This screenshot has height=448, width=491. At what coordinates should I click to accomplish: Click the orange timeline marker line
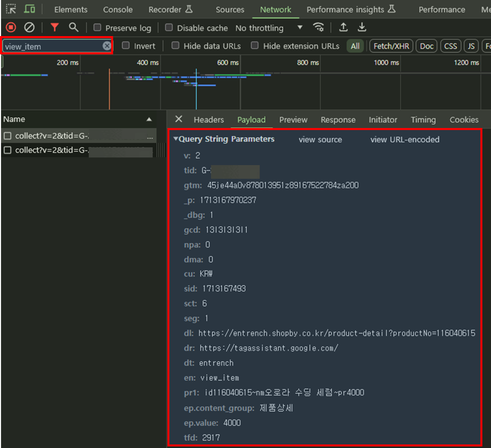point(109,89)
